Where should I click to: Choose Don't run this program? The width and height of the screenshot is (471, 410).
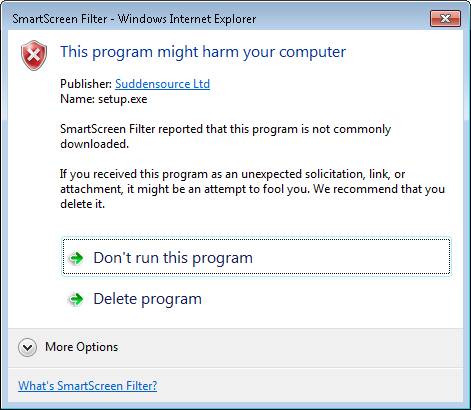pyautogui.click(x=256, y=257)
